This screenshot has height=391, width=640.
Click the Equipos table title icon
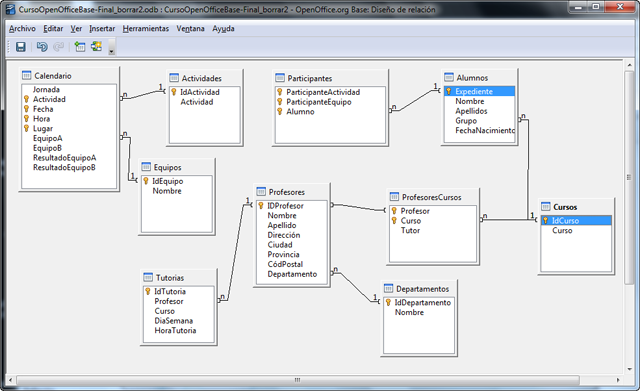(x=146, y=167)
